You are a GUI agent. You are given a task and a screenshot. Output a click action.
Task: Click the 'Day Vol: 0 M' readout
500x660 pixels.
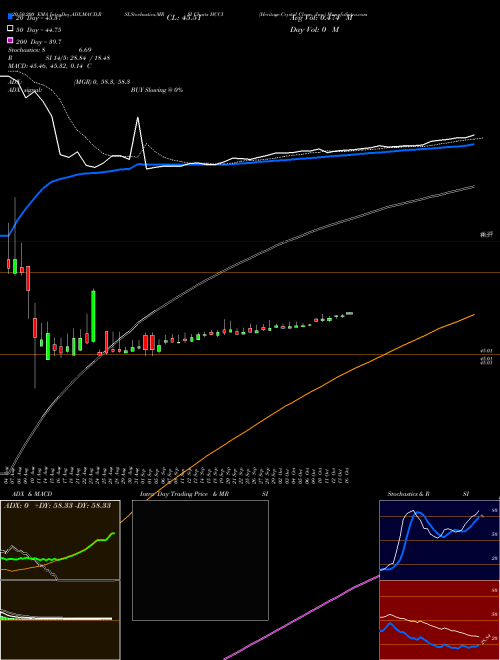click(x=314, y=29)
